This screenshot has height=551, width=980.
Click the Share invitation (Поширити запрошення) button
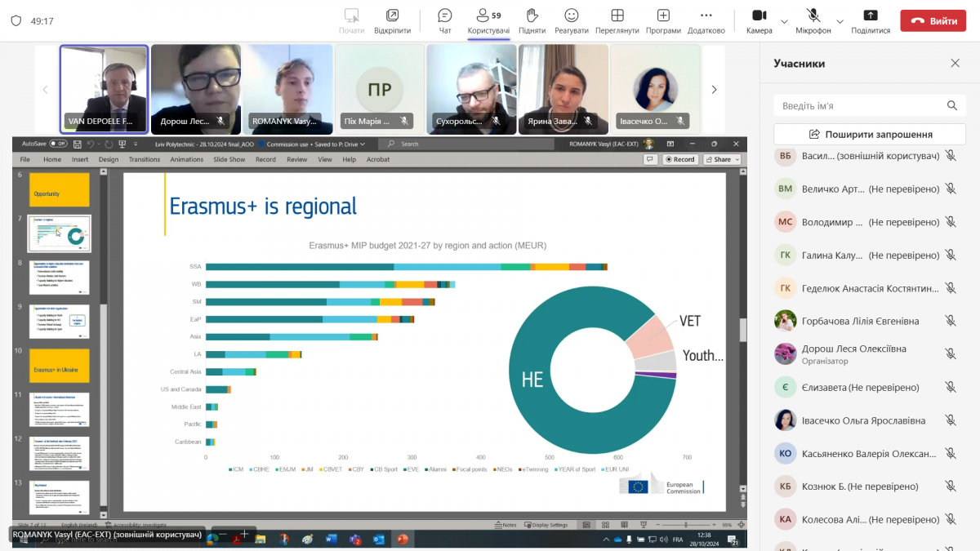[870, 134]
